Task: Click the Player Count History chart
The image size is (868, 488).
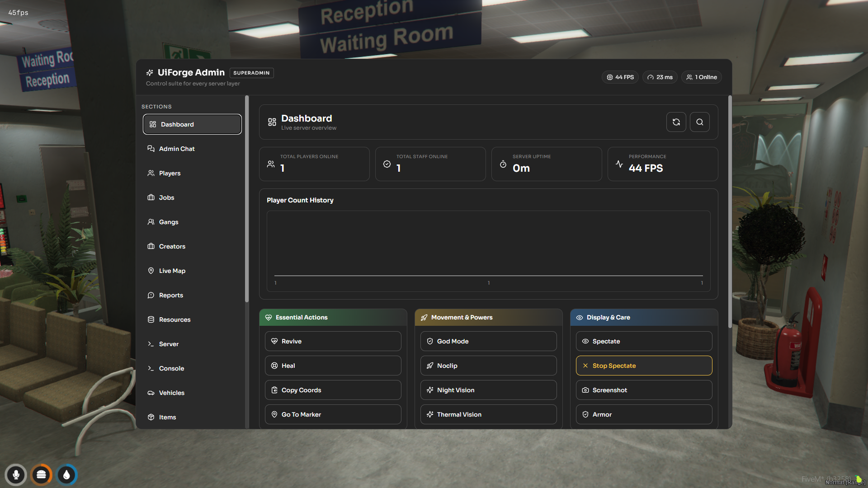Action: click(488, 251)
